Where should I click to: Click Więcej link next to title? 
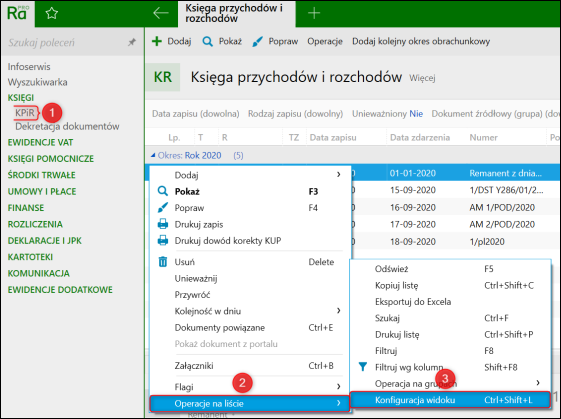tap(422, 78)
